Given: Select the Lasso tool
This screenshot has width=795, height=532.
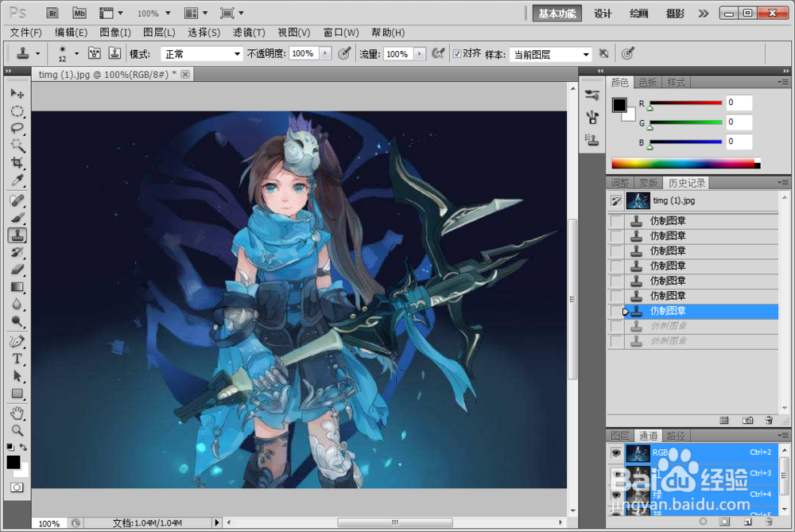Looking at the screenshot, I should 17,128.
